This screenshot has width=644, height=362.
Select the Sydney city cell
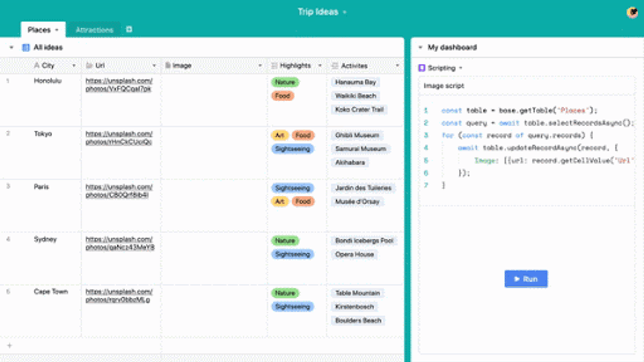pos(45,239)
